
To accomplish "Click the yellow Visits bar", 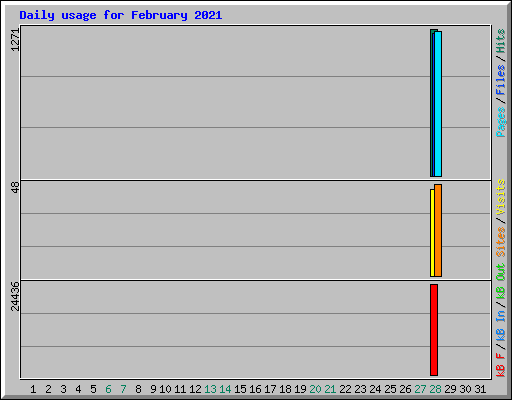I will coord(432,233).
